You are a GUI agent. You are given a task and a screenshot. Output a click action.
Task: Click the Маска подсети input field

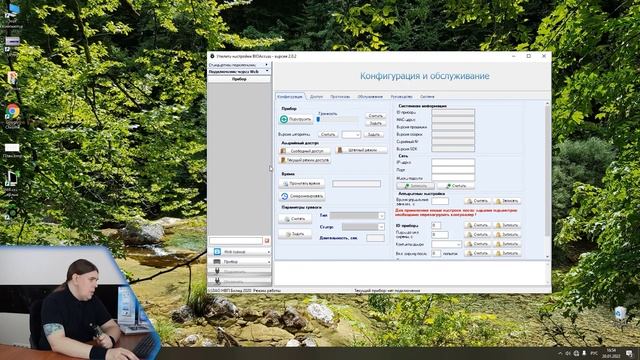point(453,178)
